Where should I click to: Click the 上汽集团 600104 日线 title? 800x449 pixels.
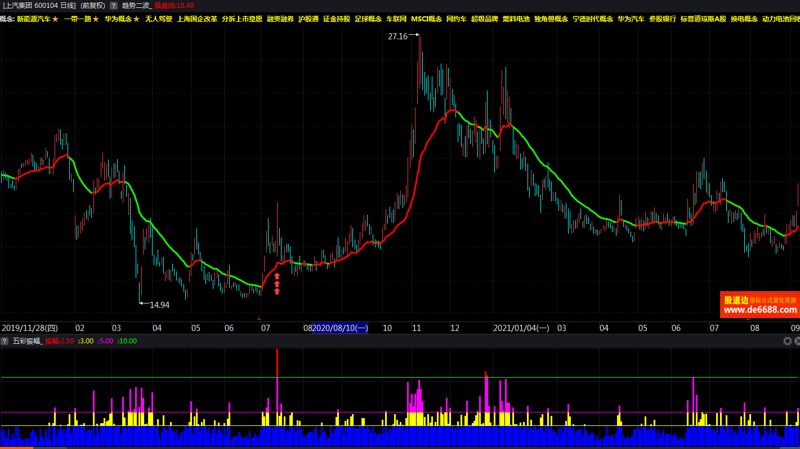coord(39,6)
